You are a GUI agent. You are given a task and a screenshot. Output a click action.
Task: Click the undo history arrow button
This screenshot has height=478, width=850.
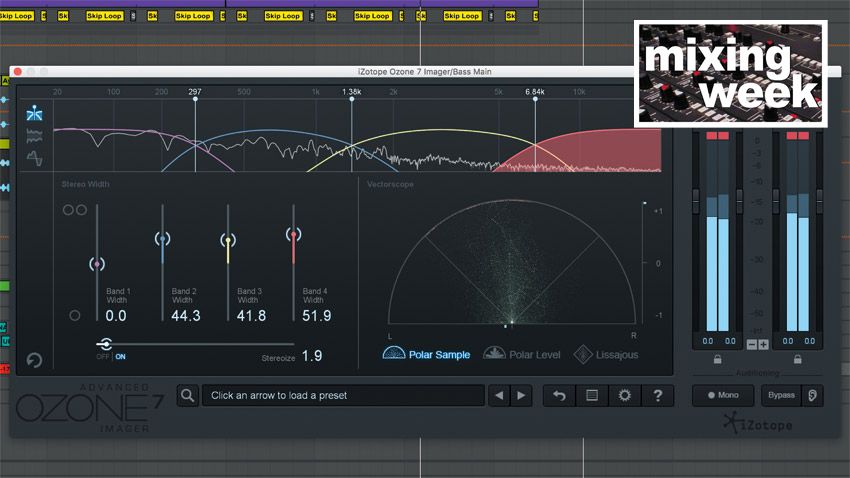pyautogui.click(x=559, y=396)
